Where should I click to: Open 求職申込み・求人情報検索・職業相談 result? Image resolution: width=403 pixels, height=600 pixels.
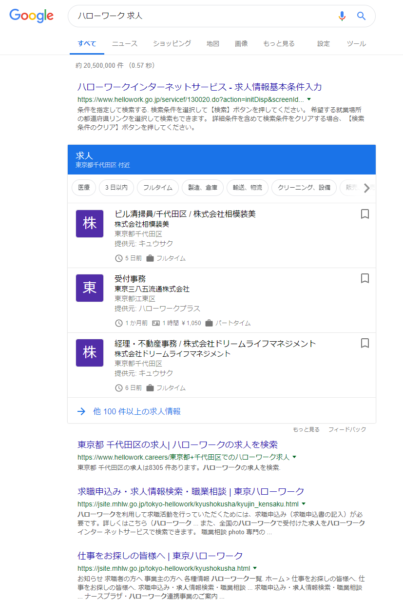[x=191, y=491]
